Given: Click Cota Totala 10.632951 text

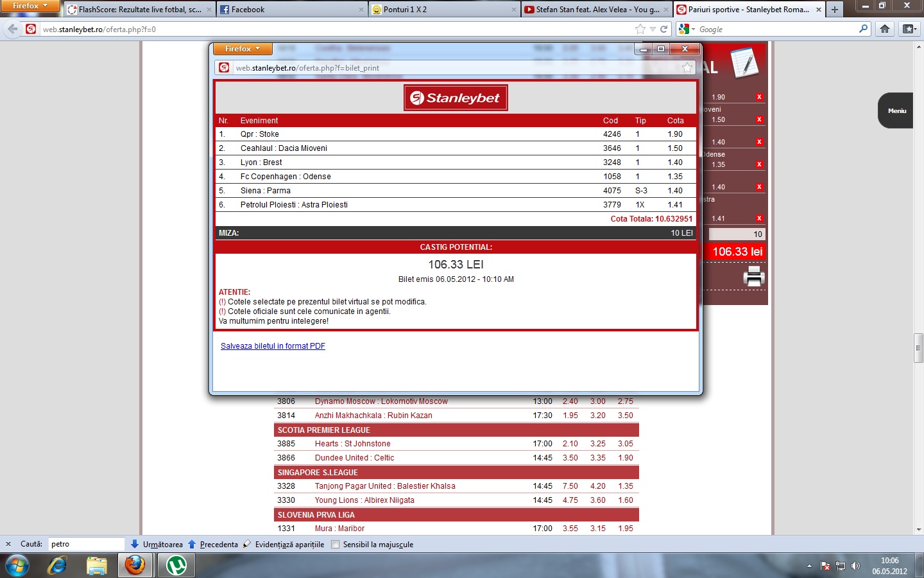Looking at the screenshot, I should click(x=651, y=219).
